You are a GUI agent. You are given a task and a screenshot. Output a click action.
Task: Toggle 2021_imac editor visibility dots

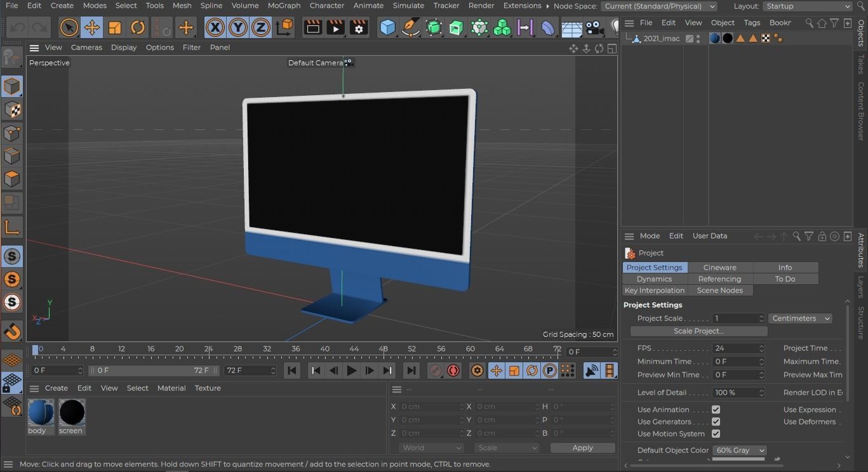[698, 39]
